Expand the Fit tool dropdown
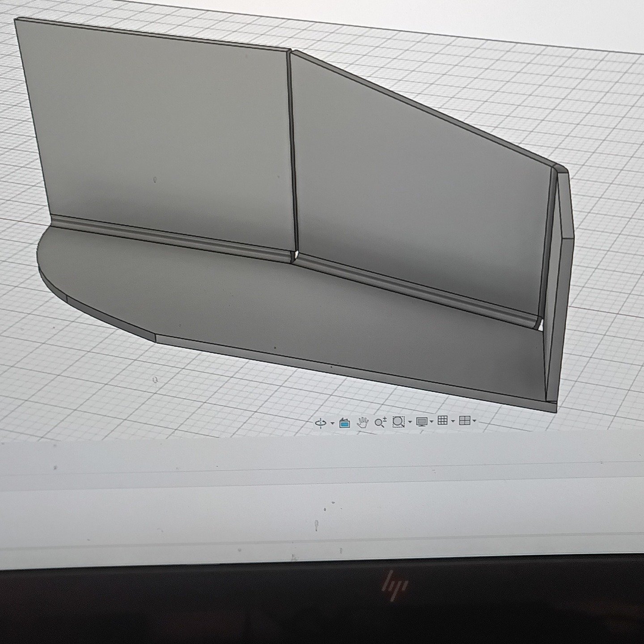 pyautogui.click(x=410, y=422)
